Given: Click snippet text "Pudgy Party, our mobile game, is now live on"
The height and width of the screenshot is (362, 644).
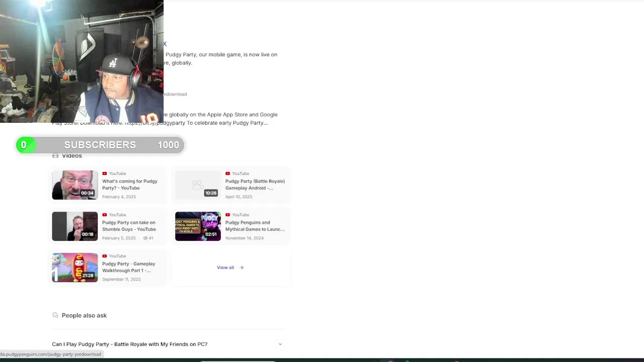Looking at the screenshot, I should (221, 54).
